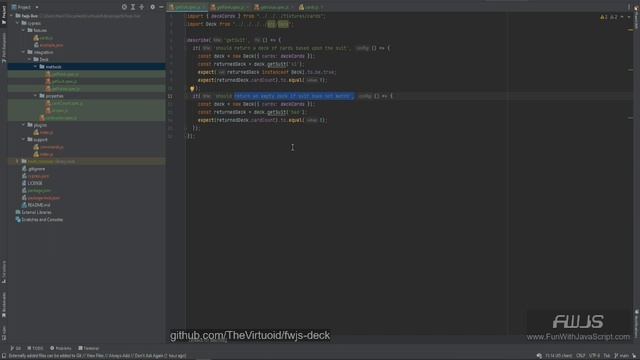Open the Git tool window tab

point(16,348)
